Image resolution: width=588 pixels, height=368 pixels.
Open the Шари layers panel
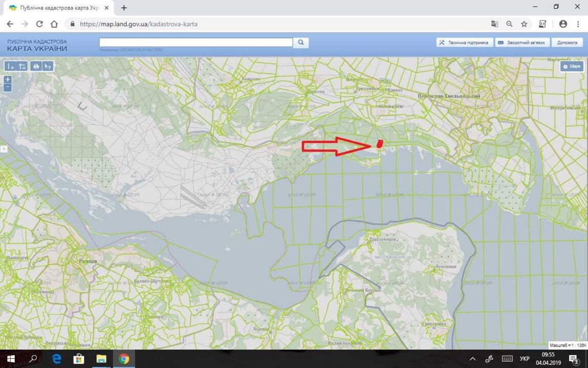[572, 67]
